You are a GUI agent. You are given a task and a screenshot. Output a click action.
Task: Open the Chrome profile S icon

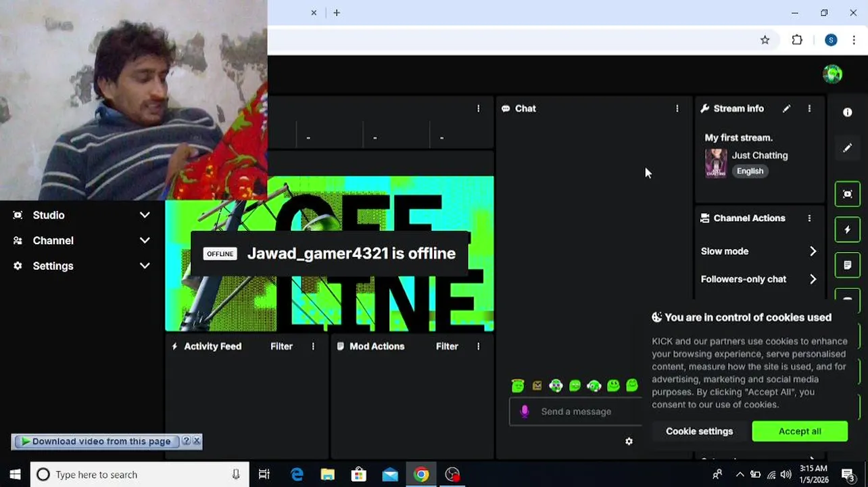pyautogui.click(x=831, y=40)
